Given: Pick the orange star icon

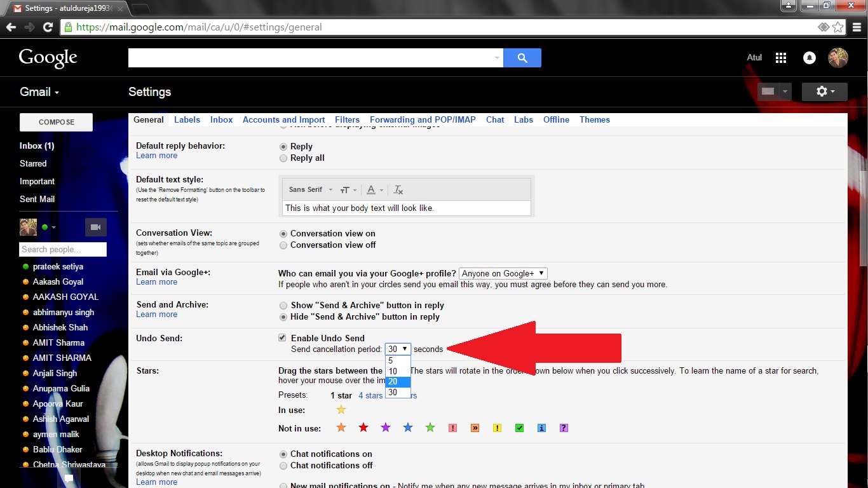Looking at the screenshot, I should point(341,428).
